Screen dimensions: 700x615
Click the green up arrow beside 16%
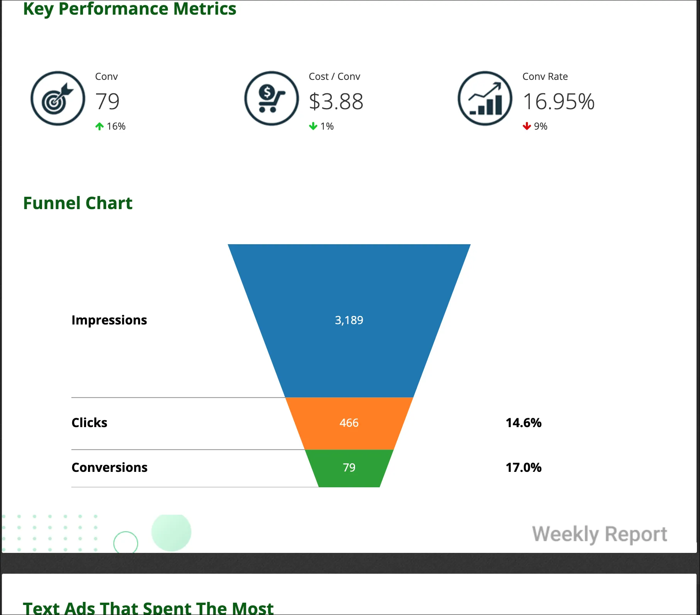click(100, 126)
